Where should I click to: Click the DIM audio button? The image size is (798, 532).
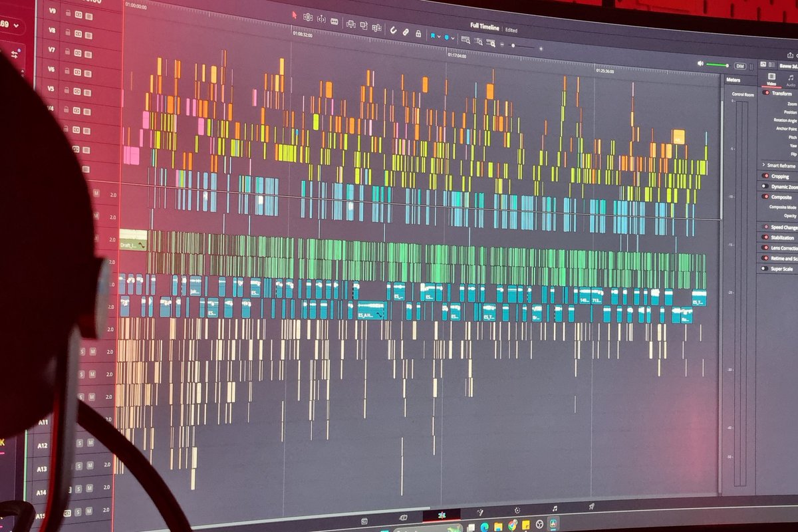tap(740, 66)
